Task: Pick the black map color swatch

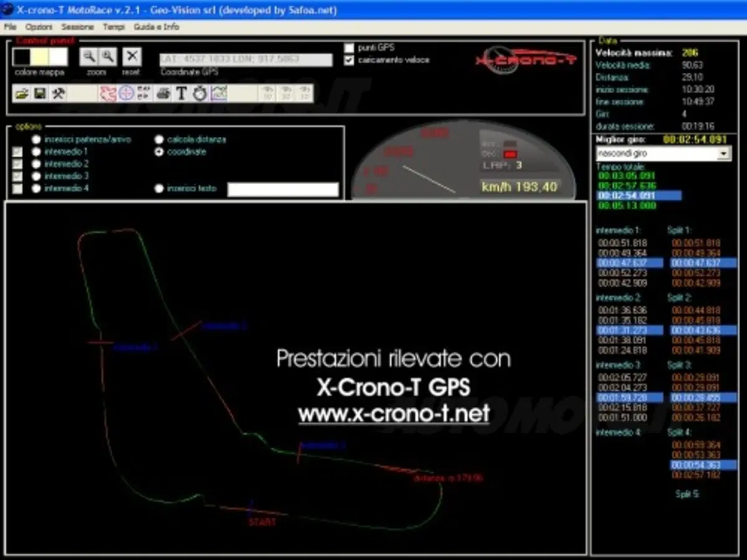Action: click(x=22, y=57)
